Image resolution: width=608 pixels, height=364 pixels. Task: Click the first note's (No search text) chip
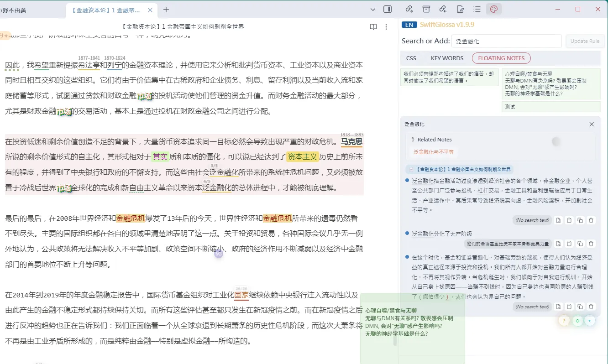tap(532, 220)
